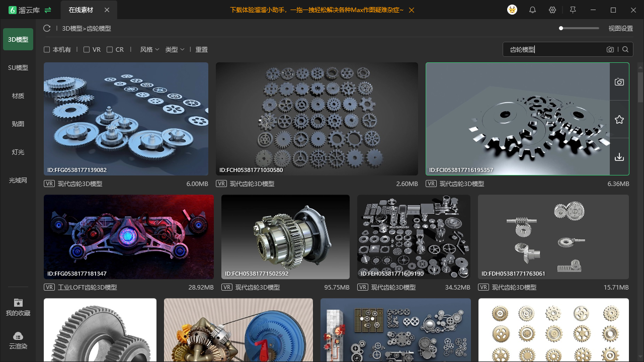Open settings gear icon
Viewport: 644px width, 362px height.
point(552,10)
